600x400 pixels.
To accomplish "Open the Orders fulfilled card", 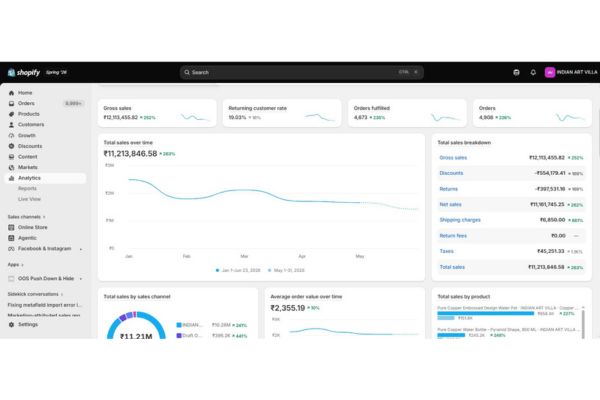I will click(x=407, y=113).
